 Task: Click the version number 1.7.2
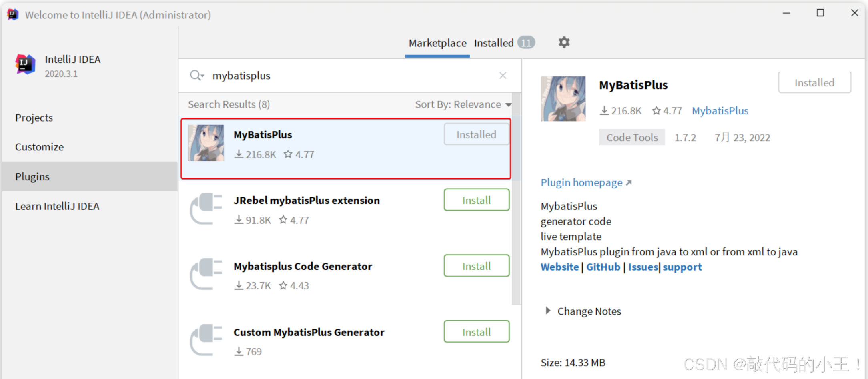click(x=685, y=138)
